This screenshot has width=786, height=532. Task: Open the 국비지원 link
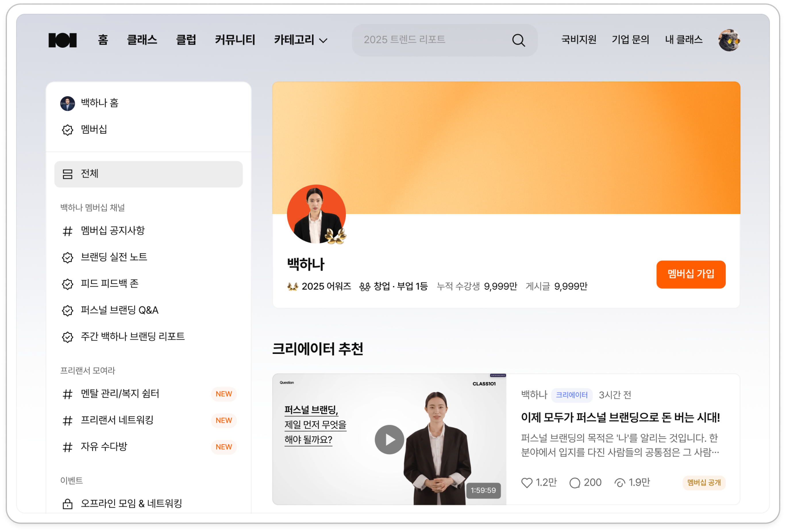point(579,40)
